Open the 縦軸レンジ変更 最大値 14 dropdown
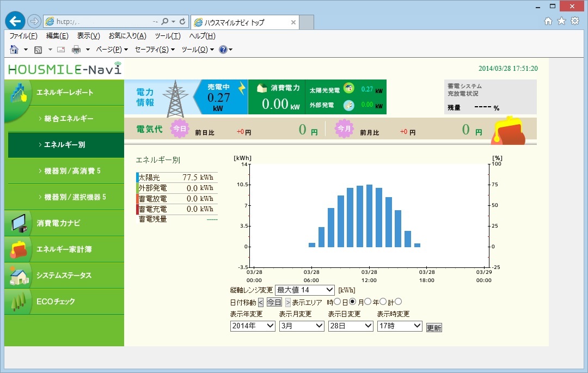Screen dimensions: 588x373 [305, 290]
